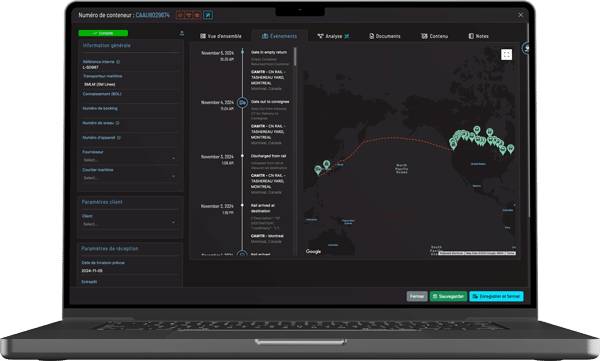Click info icon next to Numéro d'appareil
This screenshot has width=600, height=361.
coord(119,137)
